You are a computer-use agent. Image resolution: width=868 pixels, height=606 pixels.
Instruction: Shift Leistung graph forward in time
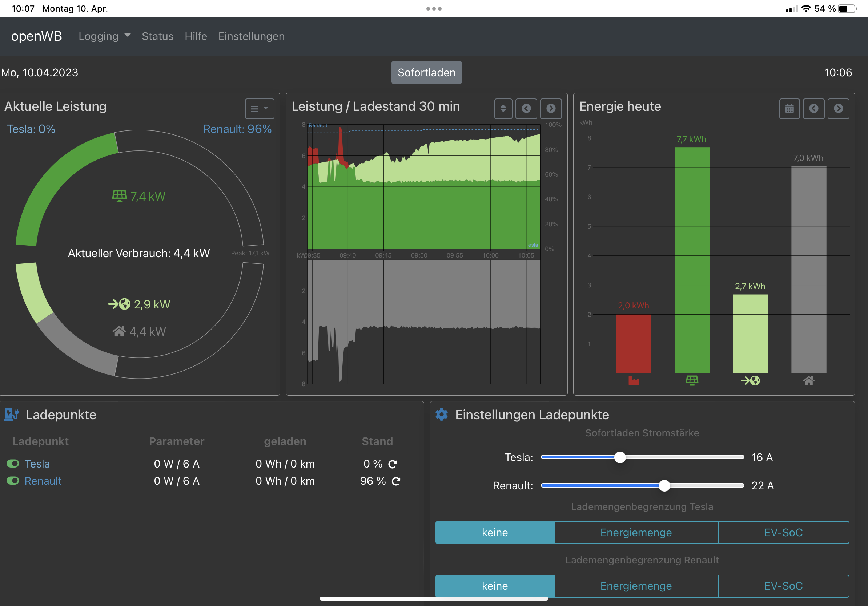[551, 109]
